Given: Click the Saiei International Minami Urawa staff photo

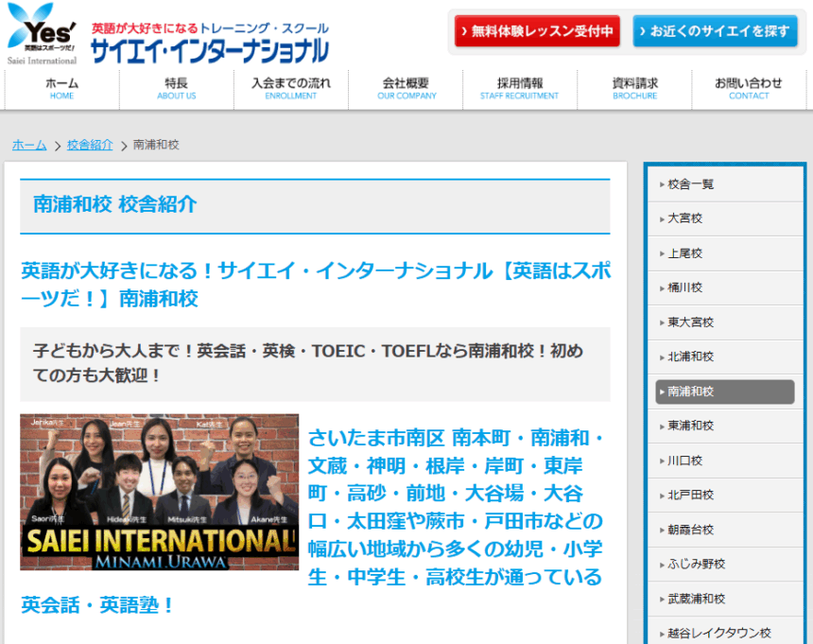Looking at the screenshot, I should tap(159, 492).
